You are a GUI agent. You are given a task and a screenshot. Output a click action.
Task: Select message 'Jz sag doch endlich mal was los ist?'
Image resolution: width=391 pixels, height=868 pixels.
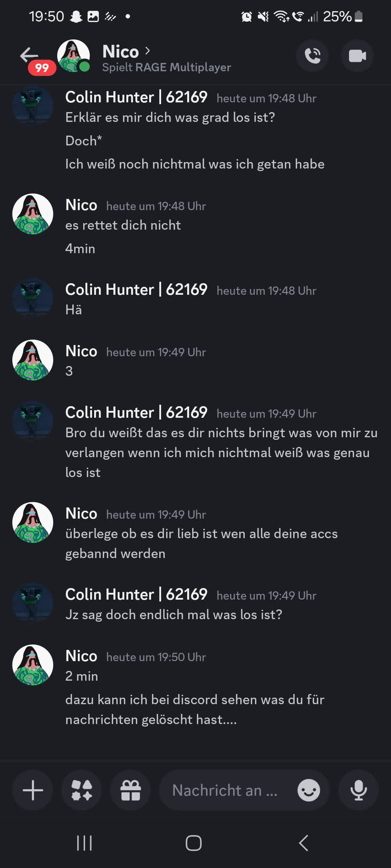coord(174,614)
